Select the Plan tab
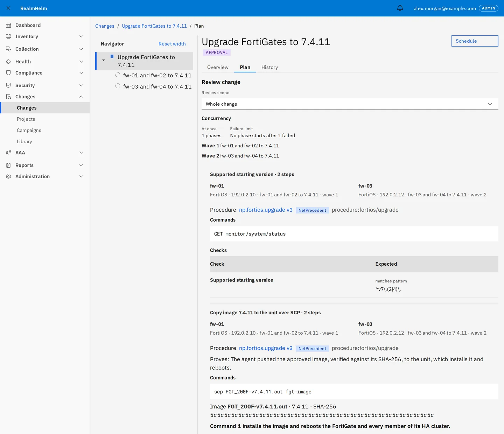 pyautogui.click(x=245, y=67)
